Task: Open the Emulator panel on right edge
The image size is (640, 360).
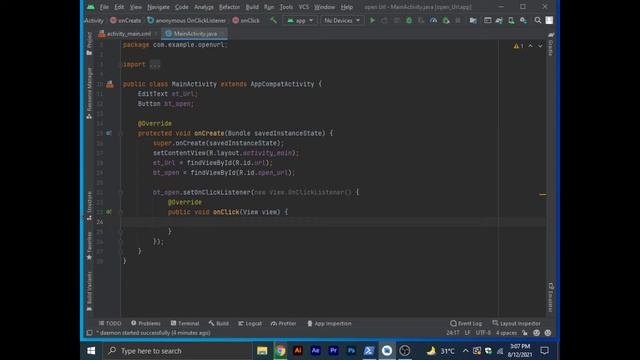Action: [551, 297]
